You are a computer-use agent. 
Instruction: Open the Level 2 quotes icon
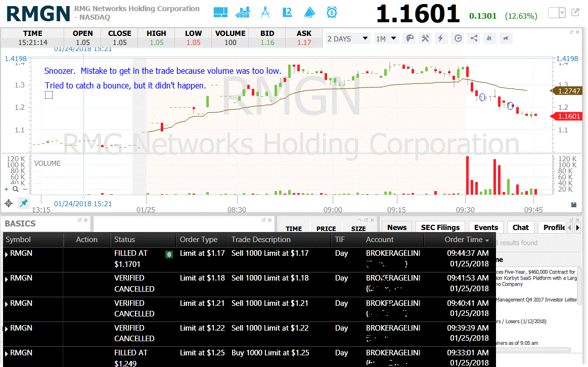(287, 12)
